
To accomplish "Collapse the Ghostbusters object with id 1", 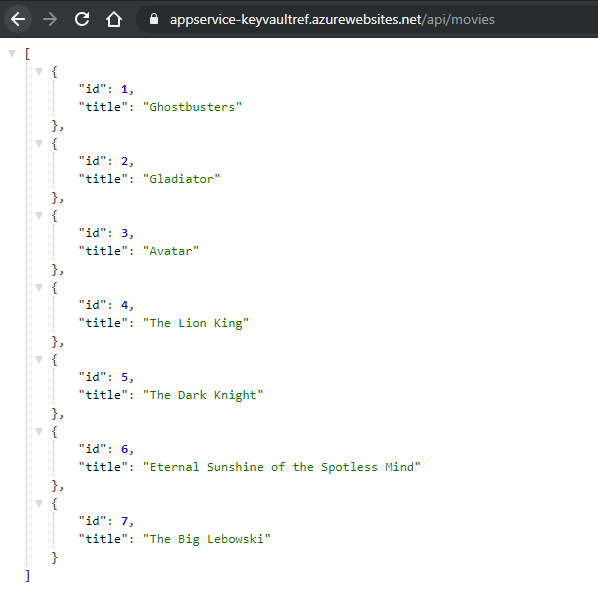I will (39, 71).
